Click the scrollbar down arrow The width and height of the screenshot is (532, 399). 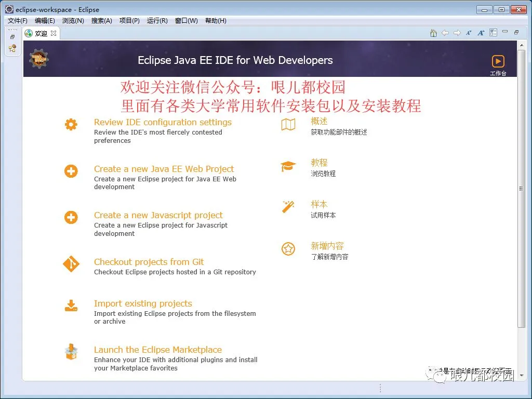tap(522, 375)
